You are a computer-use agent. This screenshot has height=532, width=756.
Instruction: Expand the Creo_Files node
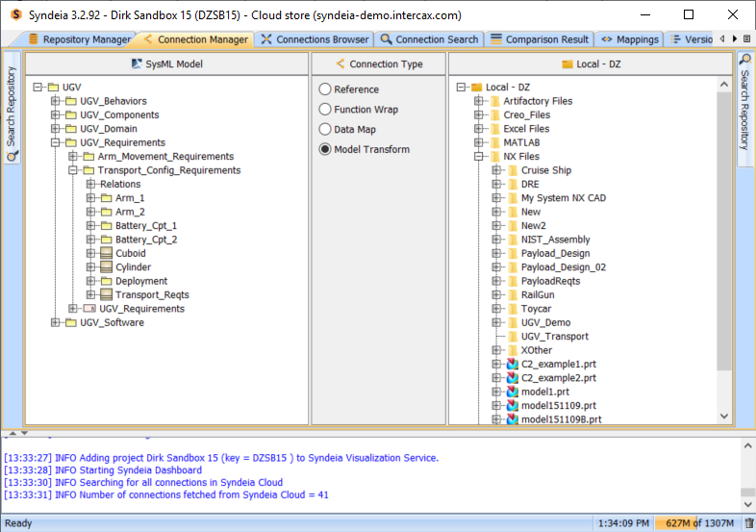(479, 114)
